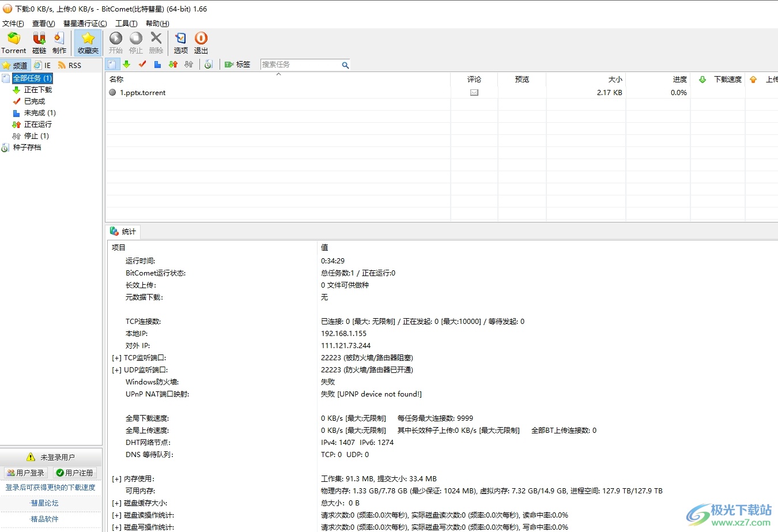Screen dimensions: 778x532
Task: Open the tags (标签) menu
Action: pos(237,65)
